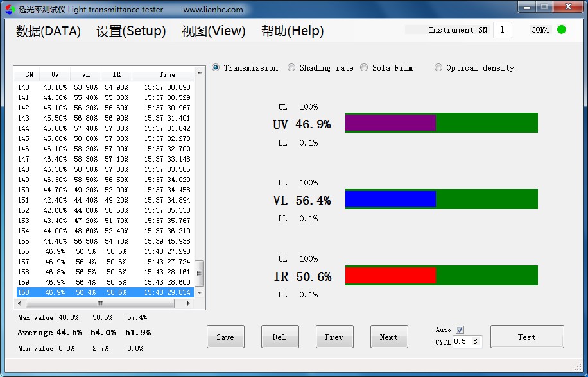This screenshot has height=377, width=588.
Task: Click the Test button
Action: point(527,337)
